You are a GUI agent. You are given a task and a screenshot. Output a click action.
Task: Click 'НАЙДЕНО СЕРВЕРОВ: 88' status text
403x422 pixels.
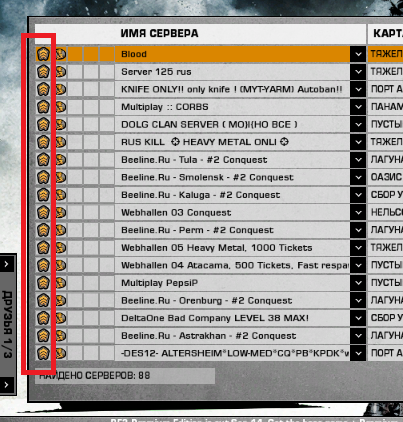pyautogui.click(x=95, y=376)
